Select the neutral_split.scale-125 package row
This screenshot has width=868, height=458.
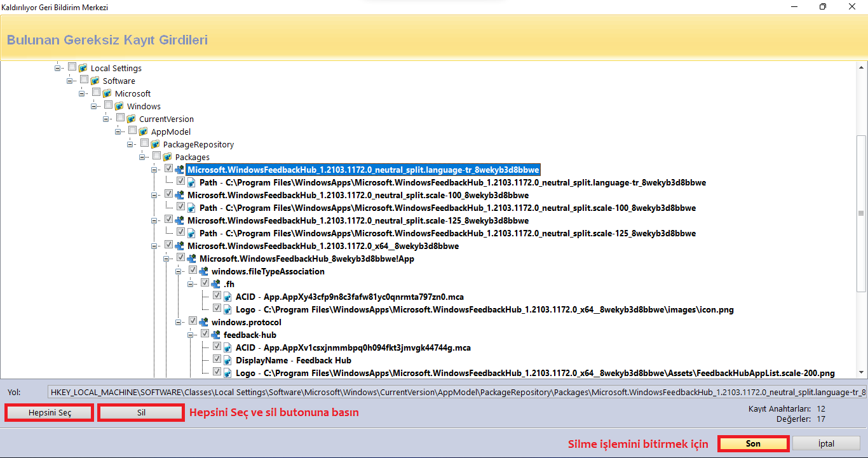point(358,220)
